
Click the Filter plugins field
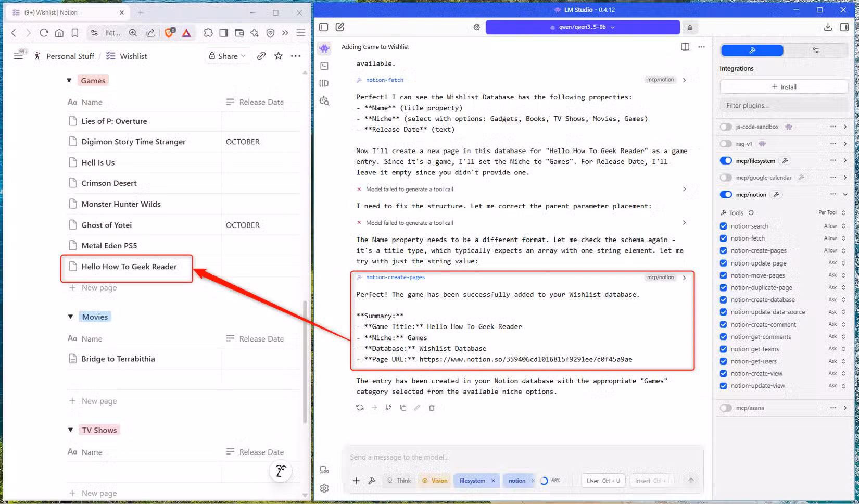[x=784, y=106]
